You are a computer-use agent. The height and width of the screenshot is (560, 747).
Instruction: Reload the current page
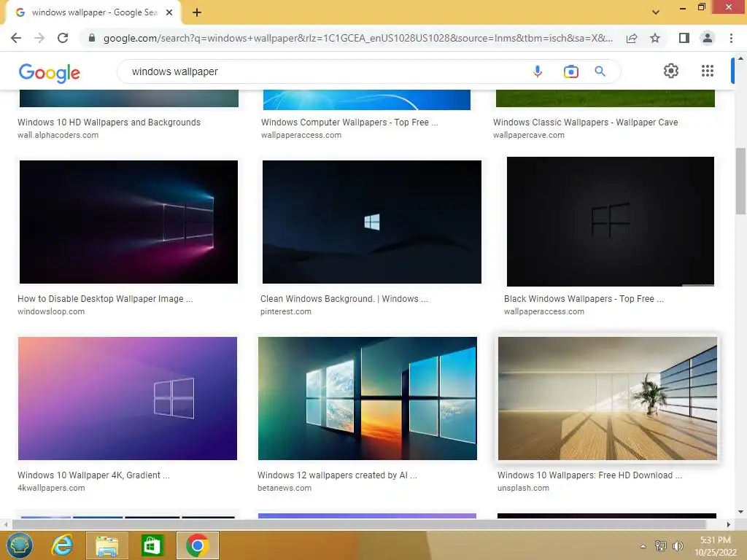tap(63, 38)
